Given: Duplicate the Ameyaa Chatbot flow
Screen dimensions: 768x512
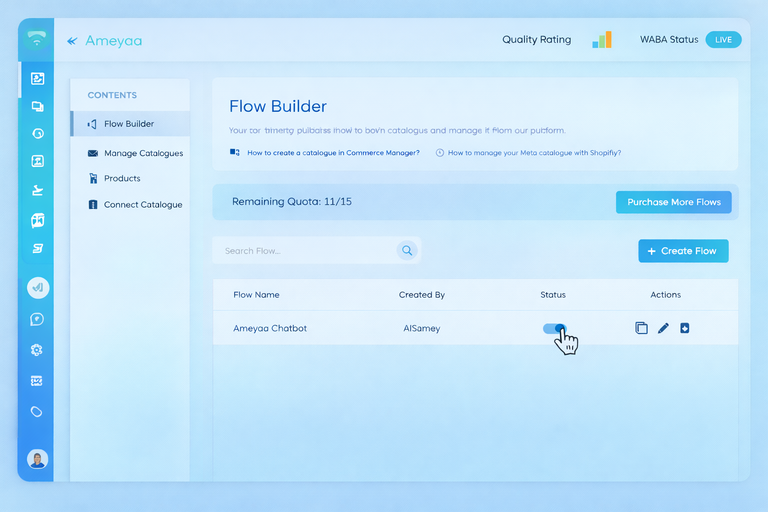Looking at the screenshot, I should pyautogui.click(x=641, y=328).
